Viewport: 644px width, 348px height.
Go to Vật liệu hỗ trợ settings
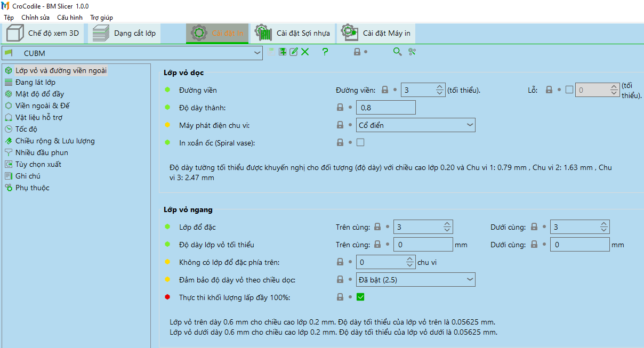[x=38, y=117]
